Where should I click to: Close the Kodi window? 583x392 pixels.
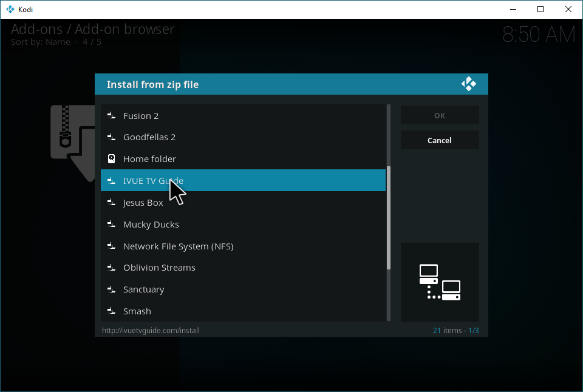568,9
